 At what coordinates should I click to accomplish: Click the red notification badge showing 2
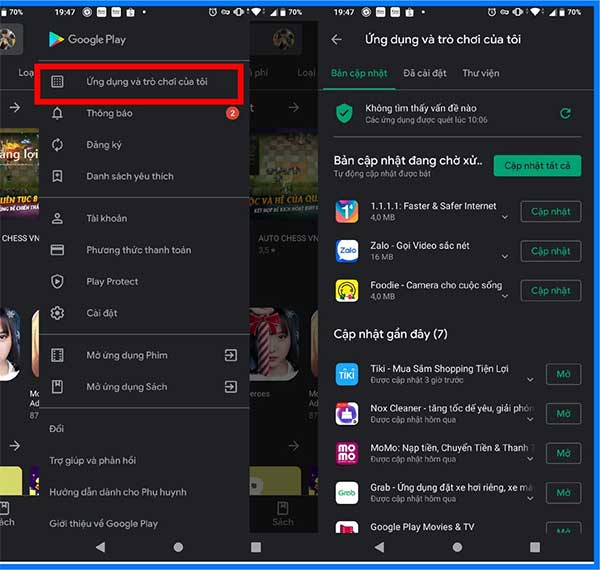coord(232,113)
